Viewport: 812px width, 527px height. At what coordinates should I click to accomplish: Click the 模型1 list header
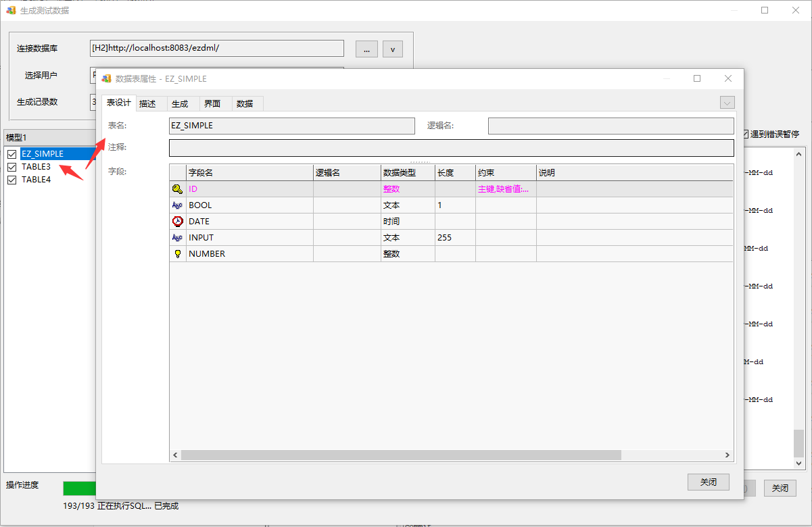(x=49, y=137)
